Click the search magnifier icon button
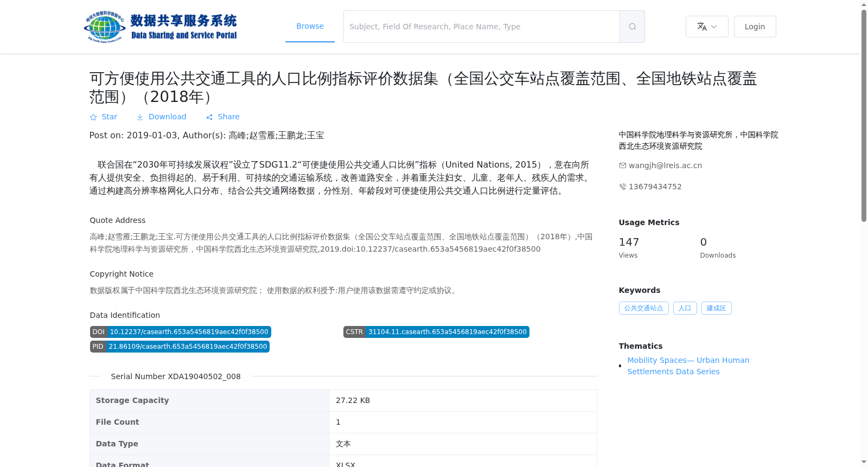 (632, 27)
